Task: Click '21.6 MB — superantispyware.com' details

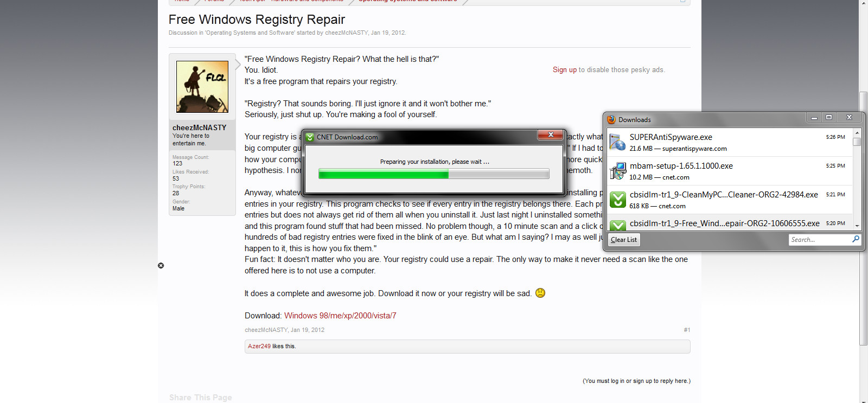Action: [x=678, y=149]
